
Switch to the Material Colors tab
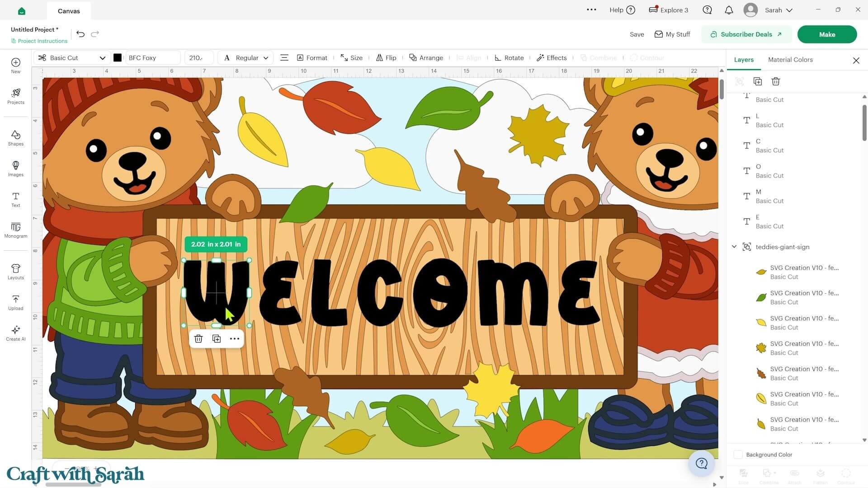[x=790, y=60]
